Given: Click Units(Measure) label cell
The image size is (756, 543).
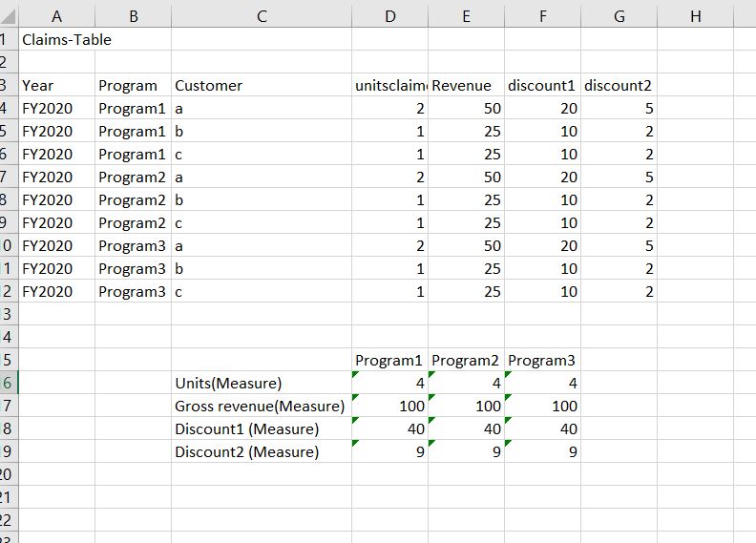Looking at the screenshot, I should coord(262,383).
